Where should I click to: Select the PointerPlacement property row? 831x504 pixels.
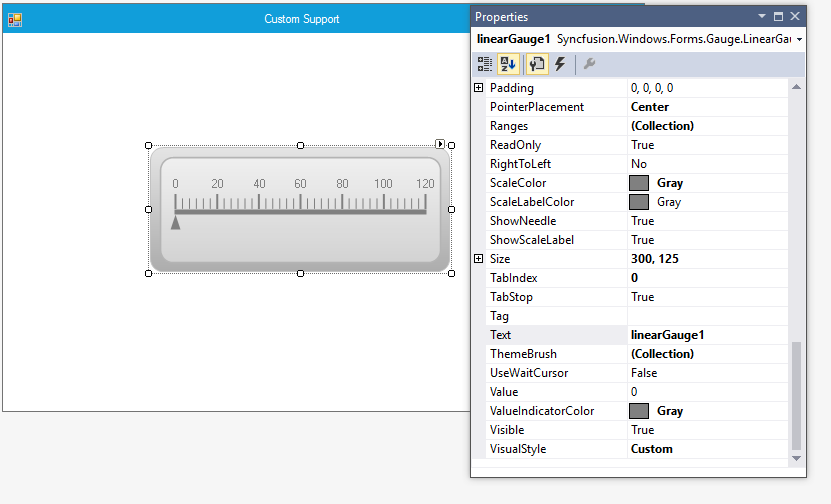(x=636, y=107)
